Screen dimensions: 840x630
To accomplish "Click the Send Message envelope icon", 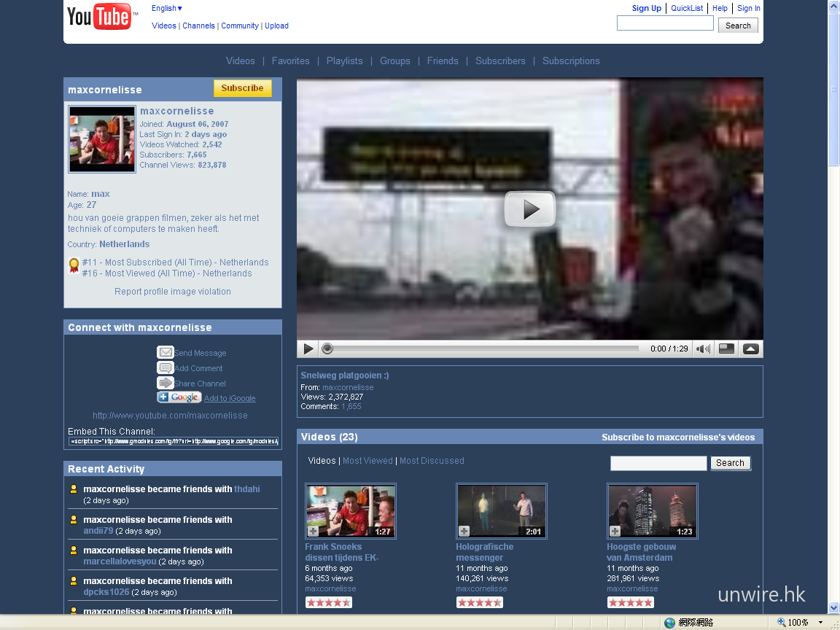I will (x=165, y=352).
